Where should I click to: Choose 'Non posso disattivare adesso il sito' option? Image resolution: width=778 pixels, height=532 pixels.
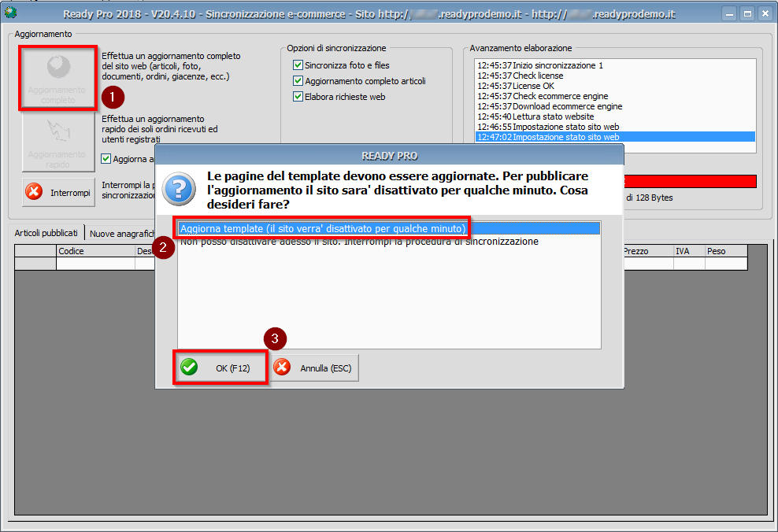(389, 242)
